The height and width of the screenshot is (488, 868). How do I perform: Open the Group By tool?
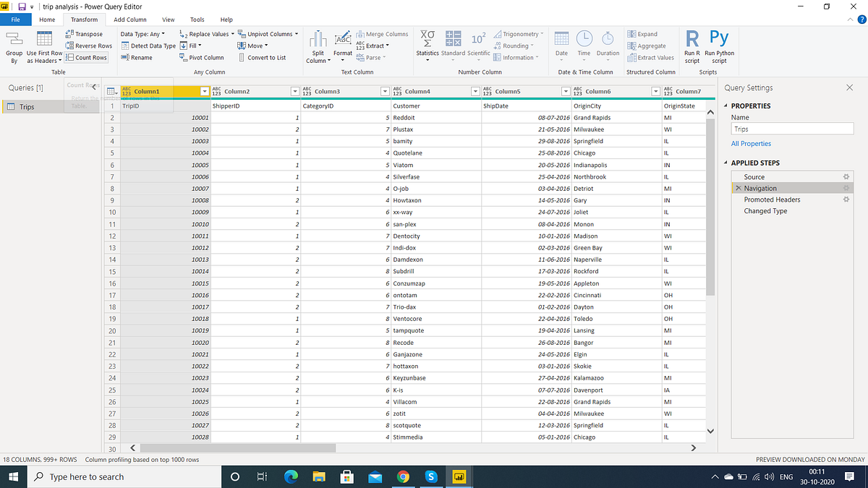tap(13, 46)
